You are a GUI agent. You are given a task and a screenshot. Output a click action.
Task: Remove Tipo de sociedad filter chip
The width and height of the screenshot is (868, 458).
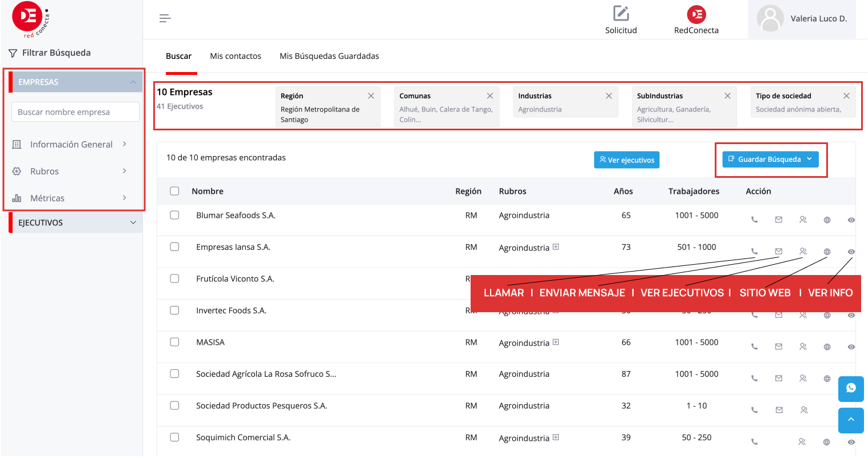tap(846, 96)
